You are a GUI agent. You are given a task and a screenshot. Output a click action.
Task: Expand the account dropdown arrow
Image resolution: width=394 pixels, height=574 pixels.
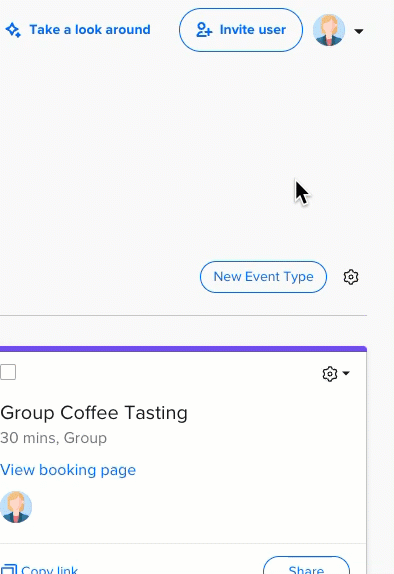point(359,31)
